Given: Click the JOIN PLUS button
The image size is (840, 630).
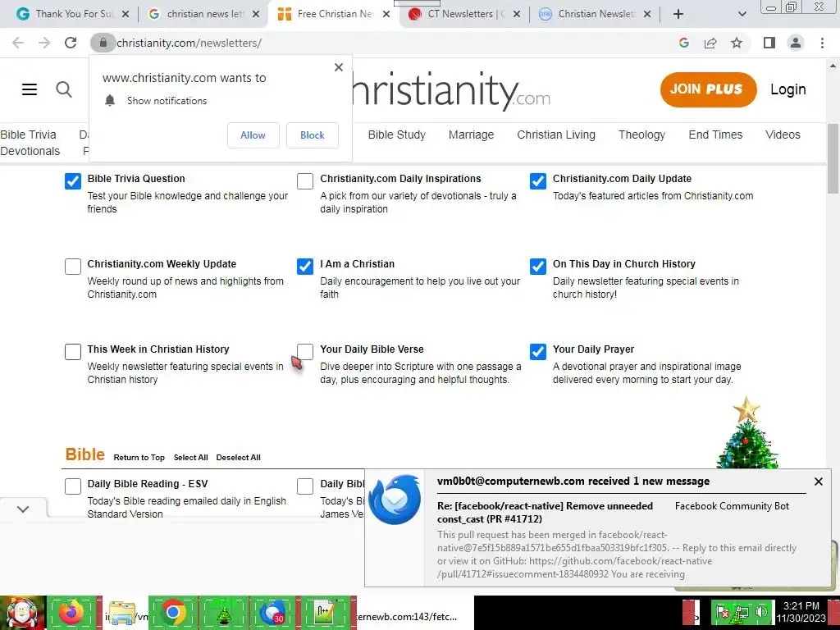Looking at the screenshot, I should [x=708, y=89].
